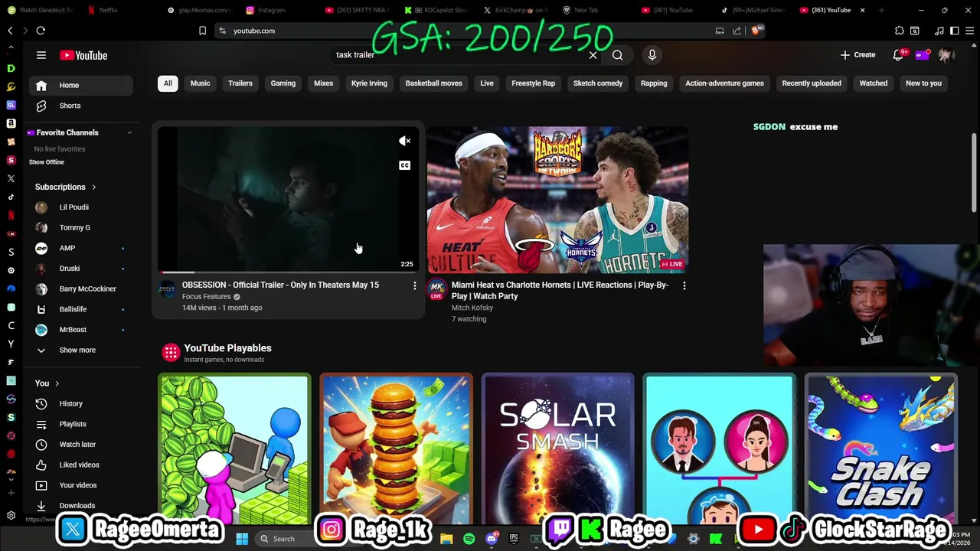The height and width of the screenshot is (551, 980).
Task: Open options menu for Heat vs Hornets video
Action: click(x=684, y=285)
